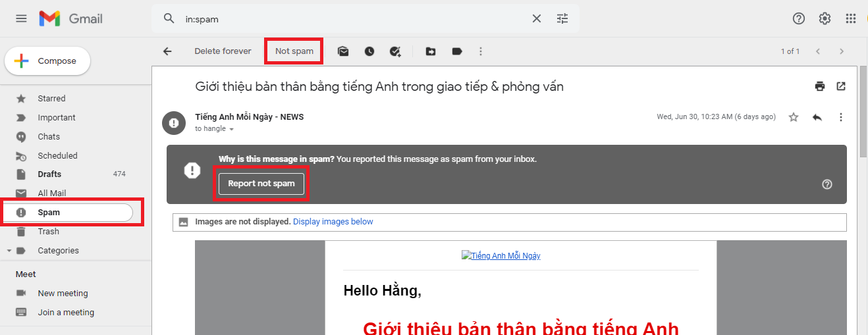Star the message from Tiếng Anh Mỗi Ngày
Screen dimensions: 868x335
(794, 117)
